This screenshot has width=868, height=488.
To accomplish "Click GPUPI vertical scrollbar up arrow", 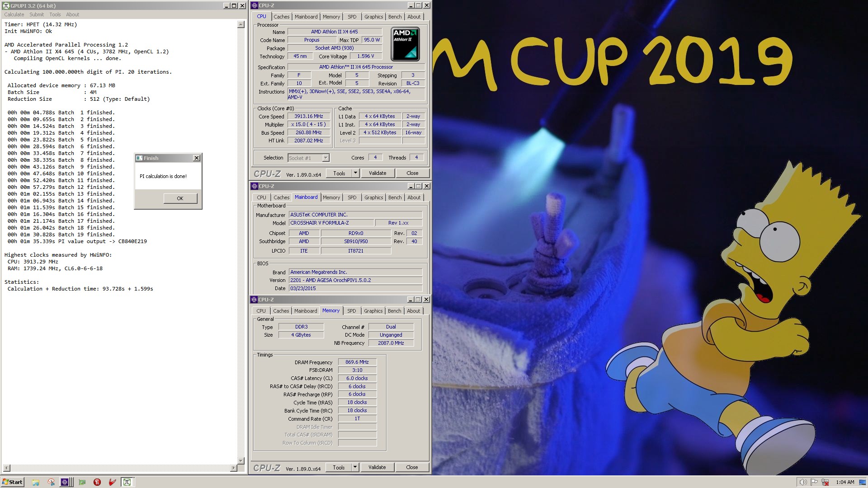I will (x=241, y=25).
